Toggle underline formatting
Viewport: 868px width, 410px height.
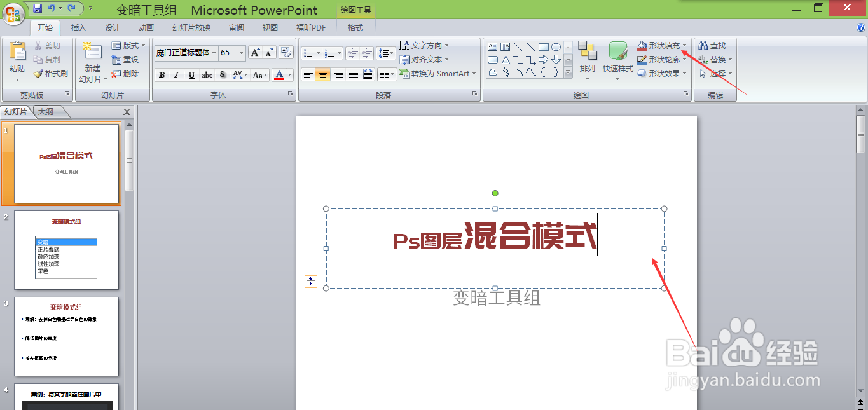tap(192, 74)
